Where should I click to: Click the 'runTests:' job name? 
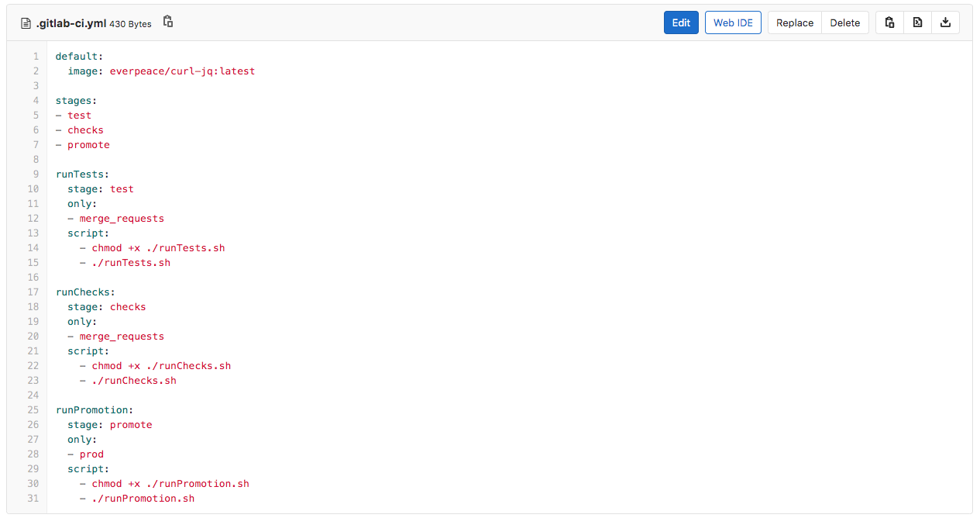(x=82, y=174)
